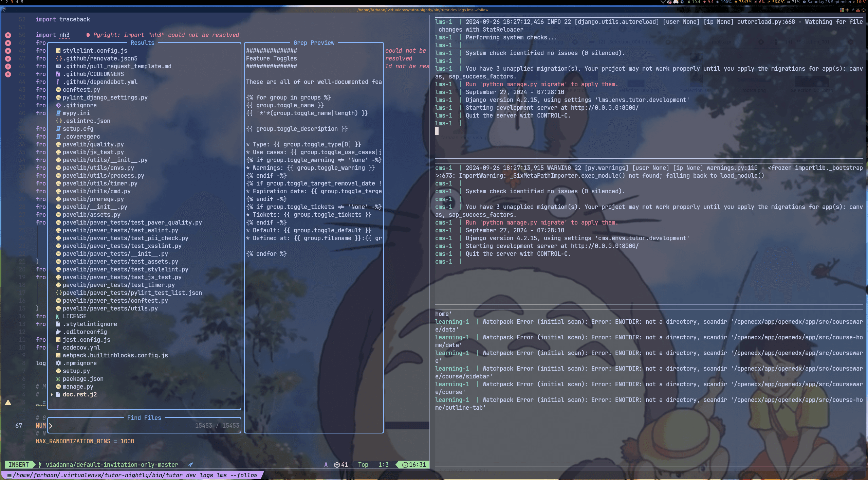Click the Python icon beside conftest.py
Screen dimensions: 868x480
coord(58,90)
